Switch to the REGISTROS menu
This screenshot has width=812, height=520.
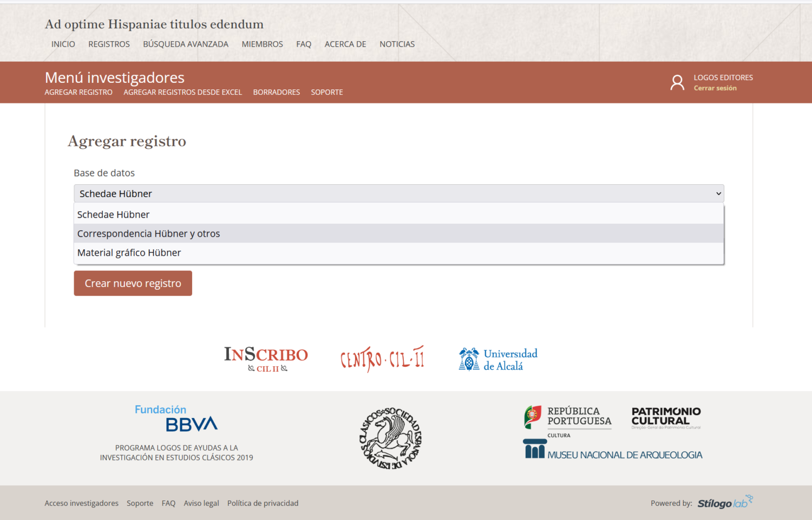coord(109,44)
